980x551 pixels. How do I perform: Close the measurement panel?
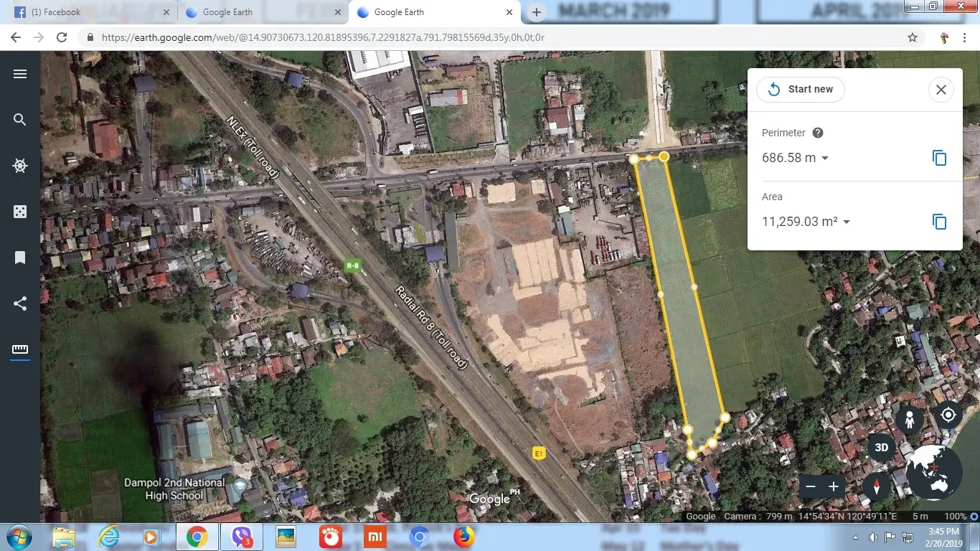(941, 90)
